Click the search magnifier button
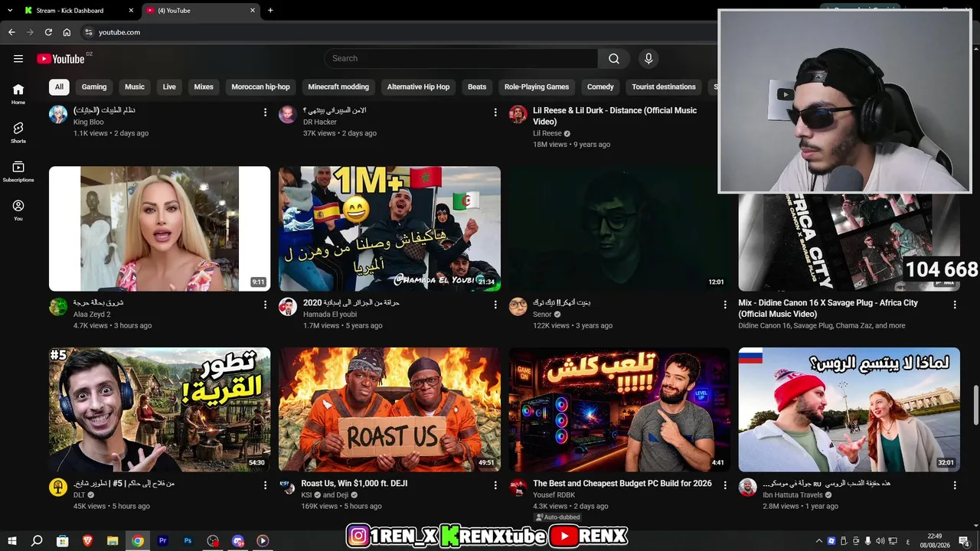The height and width of the screenshot is (551, 980). [614, 59]
